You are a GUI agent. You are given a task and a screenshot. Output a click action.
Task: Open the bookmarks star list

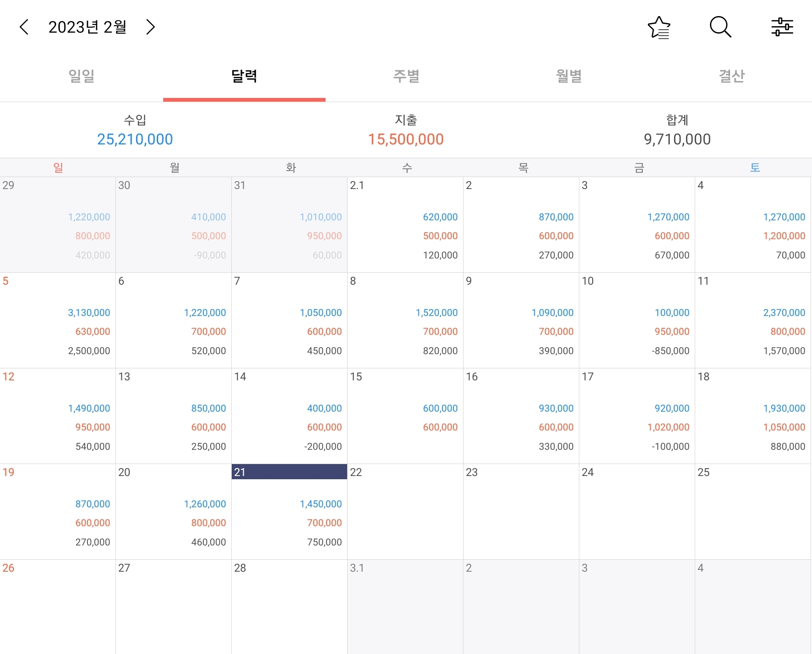[x=659, y=27]
